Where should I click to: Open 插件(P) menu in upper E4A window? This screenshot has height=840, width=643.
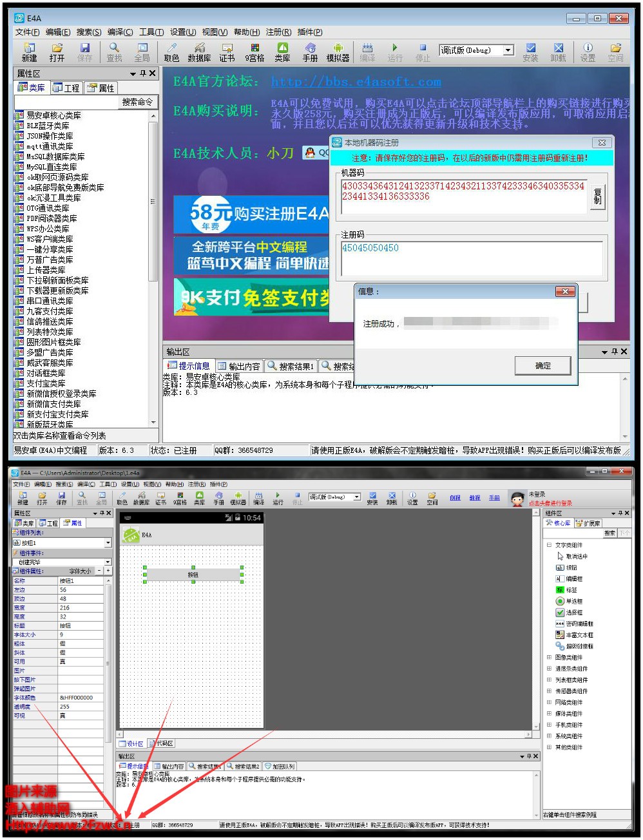coord(310,32)
